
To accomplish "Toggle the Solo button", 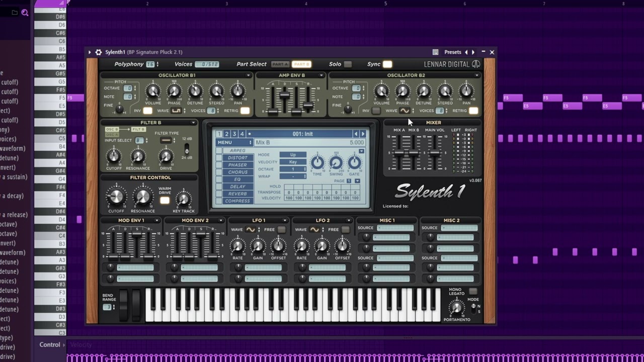I will tap(348, 64).
